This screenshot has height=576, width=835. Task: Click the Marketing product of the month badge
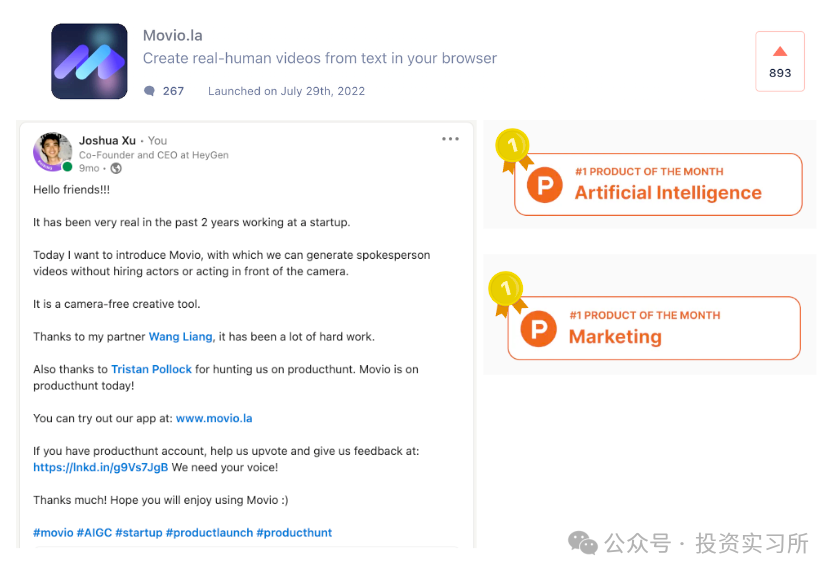coord(654,328)
